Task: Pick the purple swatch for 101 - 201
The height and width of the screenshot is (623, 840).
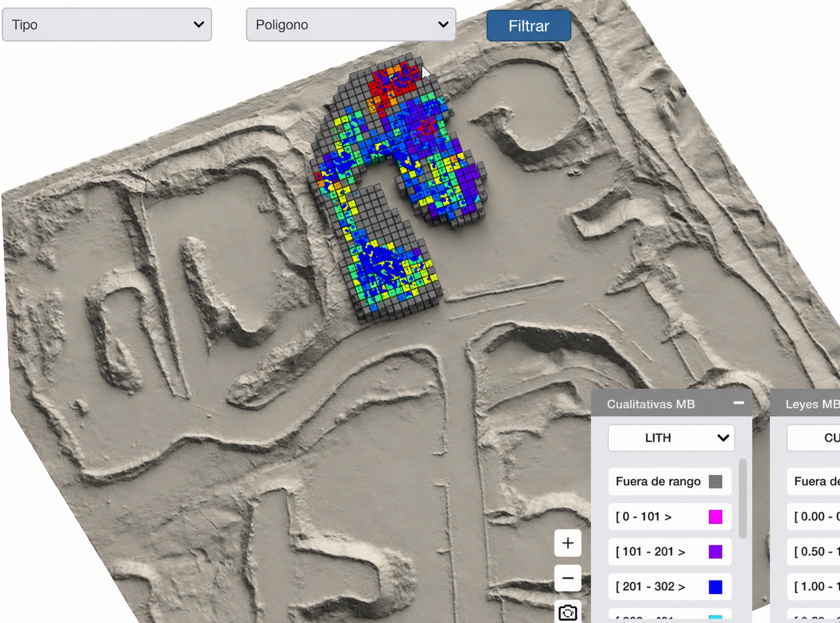Action: click(x=715, y=552)
